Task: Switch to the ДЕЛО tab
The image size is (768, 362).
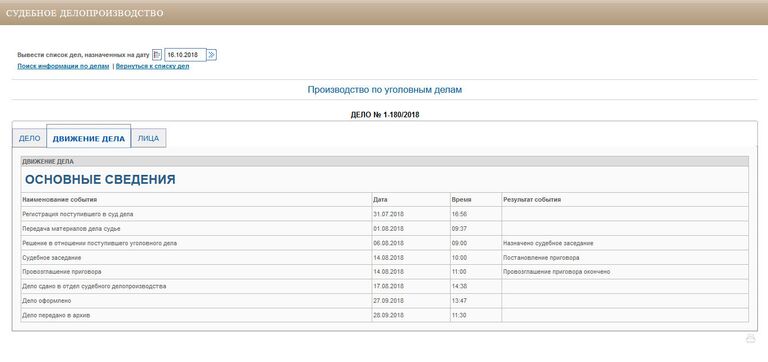Action: click(x=29, y=139)
